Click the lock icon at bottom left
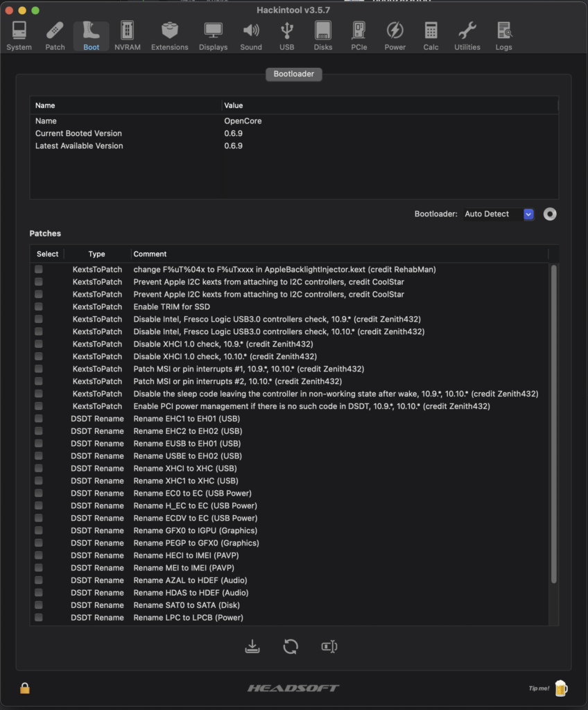 [25, 689]
